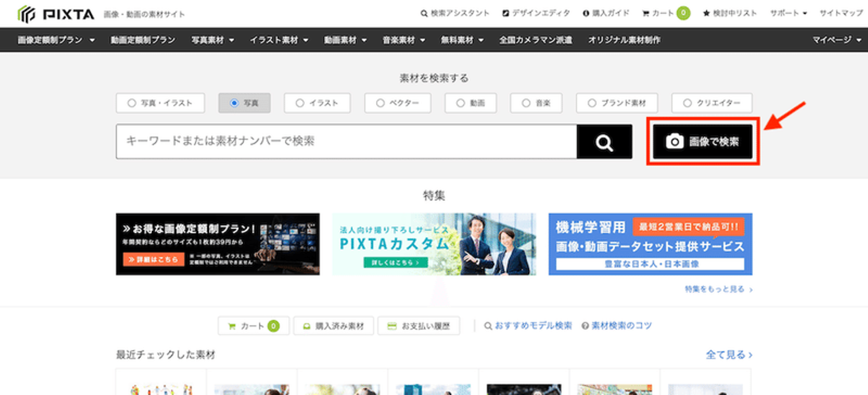Select 写真・イラスト radio option

click(x=160, y=103)
